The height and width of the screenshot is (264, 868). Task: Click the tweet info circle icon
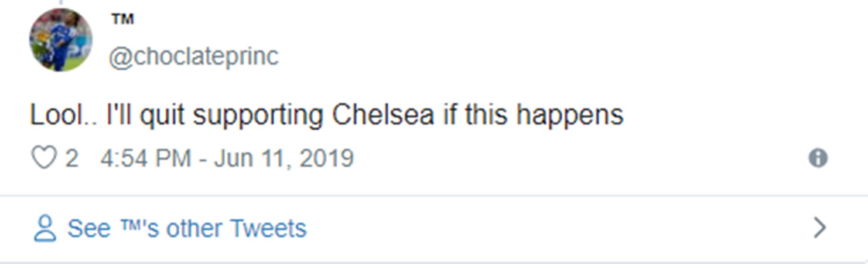pyautogui.click(x=818, y=158)
